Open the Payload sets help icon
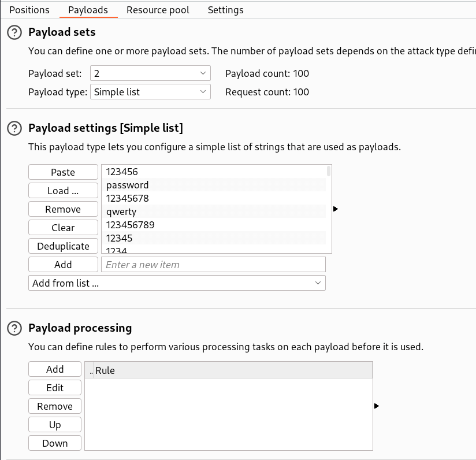476x460 pixels. pos(14,32)
